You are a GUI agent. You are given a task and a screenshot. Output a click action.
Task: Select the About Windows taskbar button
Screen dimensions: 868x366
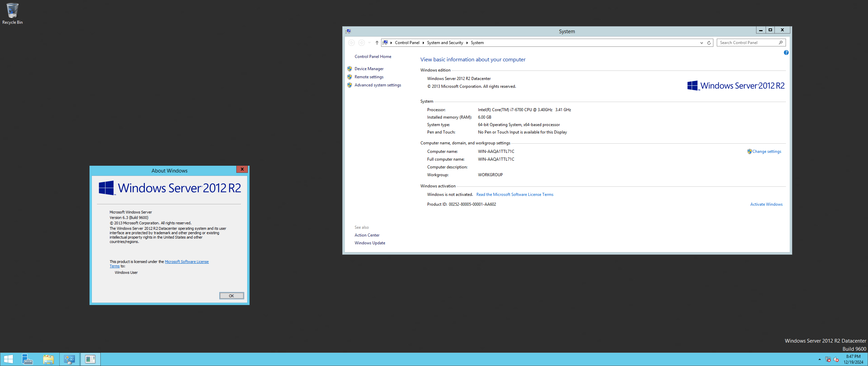pyautogui.click(x=91, y=359)
